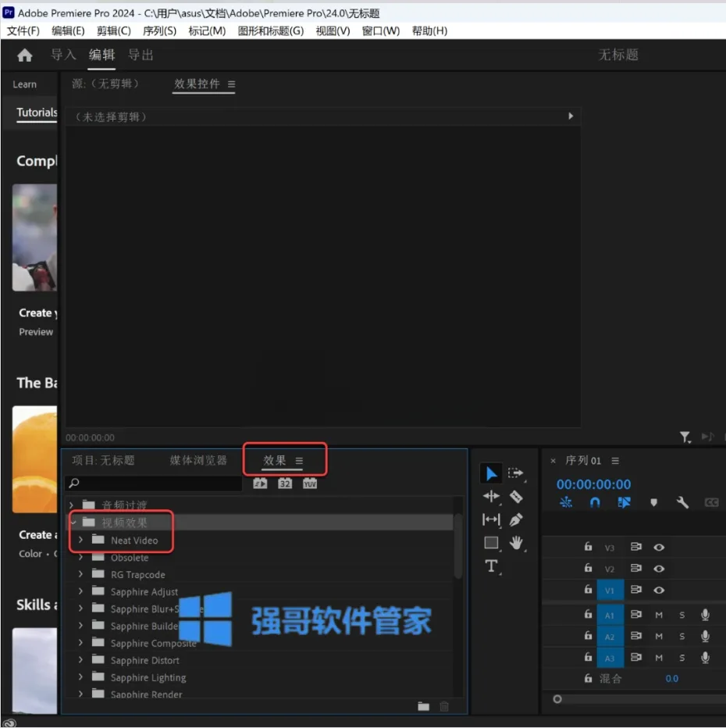Switch to the 项目: 无标题 tab

click(103, 461)
